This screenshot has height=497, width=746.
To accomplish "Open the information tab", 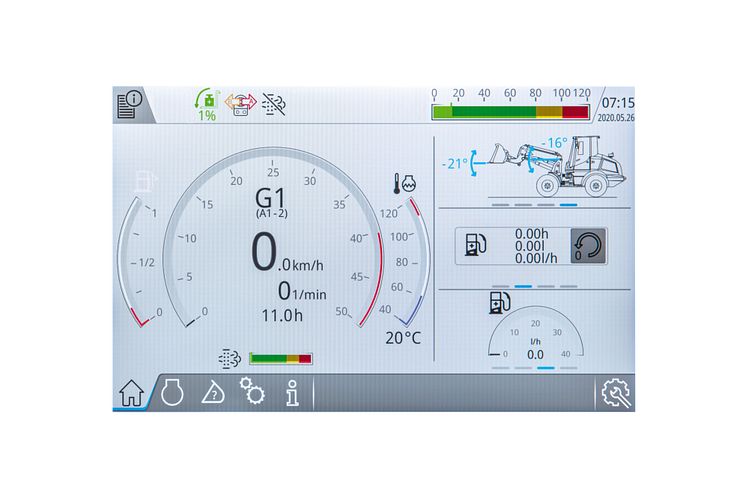I will point(292,393).
